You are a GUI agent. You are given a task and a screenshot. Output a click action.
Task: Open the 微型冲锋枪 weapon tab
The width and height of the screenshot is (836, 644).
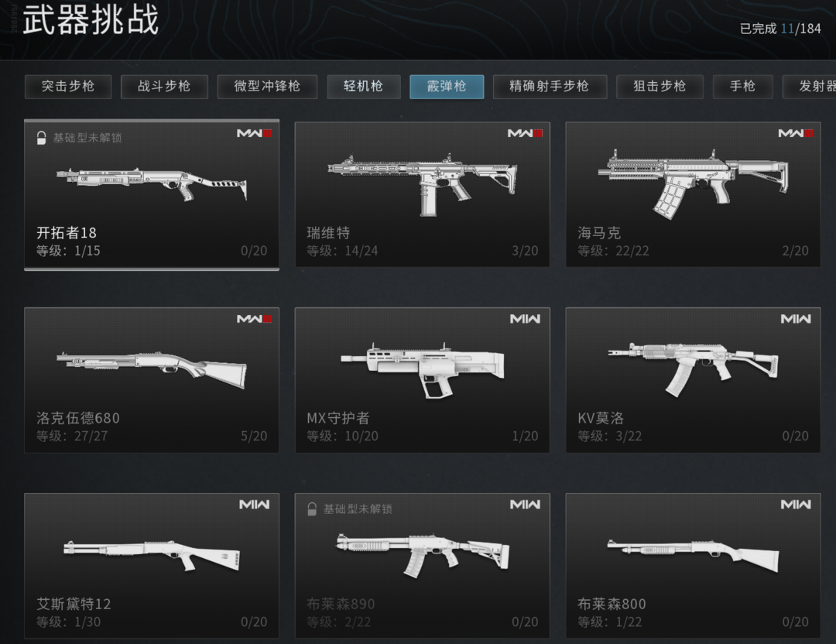coord(267,87)
